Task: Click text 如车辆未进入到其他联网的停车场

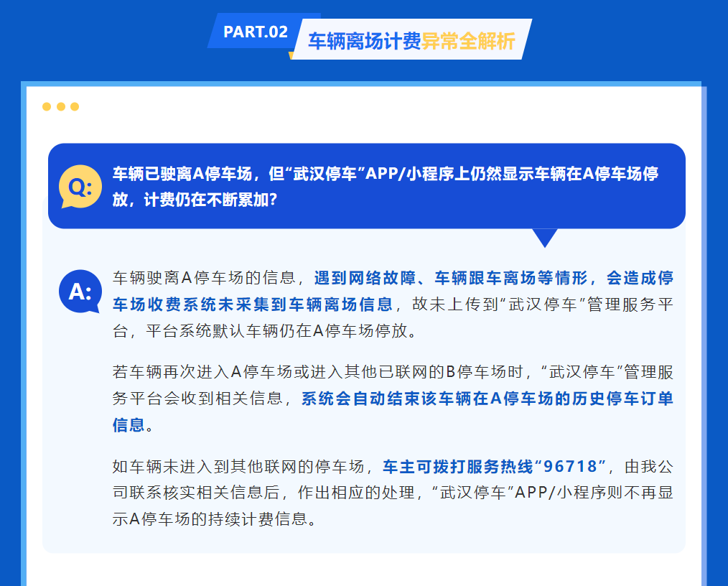Action: point(238,466)
